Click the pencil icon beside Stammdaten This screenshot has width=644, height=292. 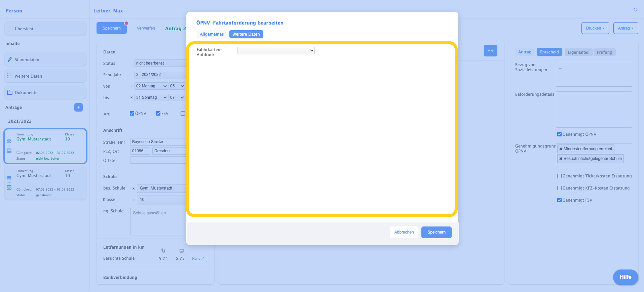10,59
